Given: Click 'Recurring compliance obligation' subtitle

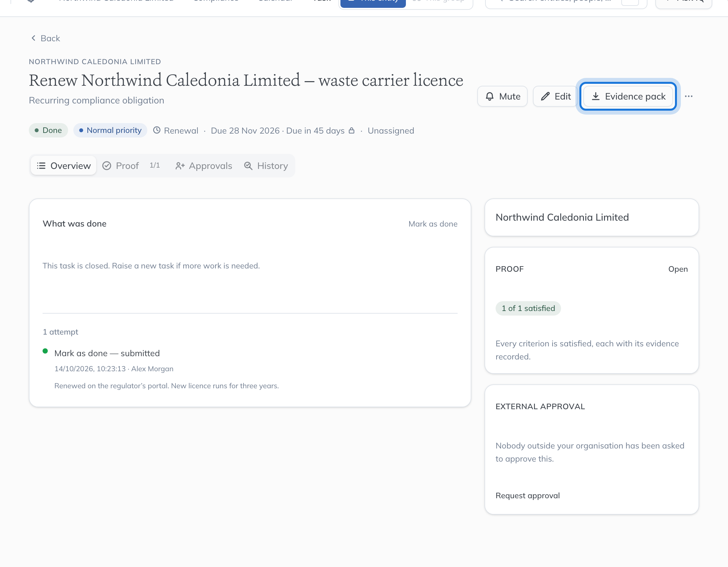Looking at the screenshot, I should 96,100.
